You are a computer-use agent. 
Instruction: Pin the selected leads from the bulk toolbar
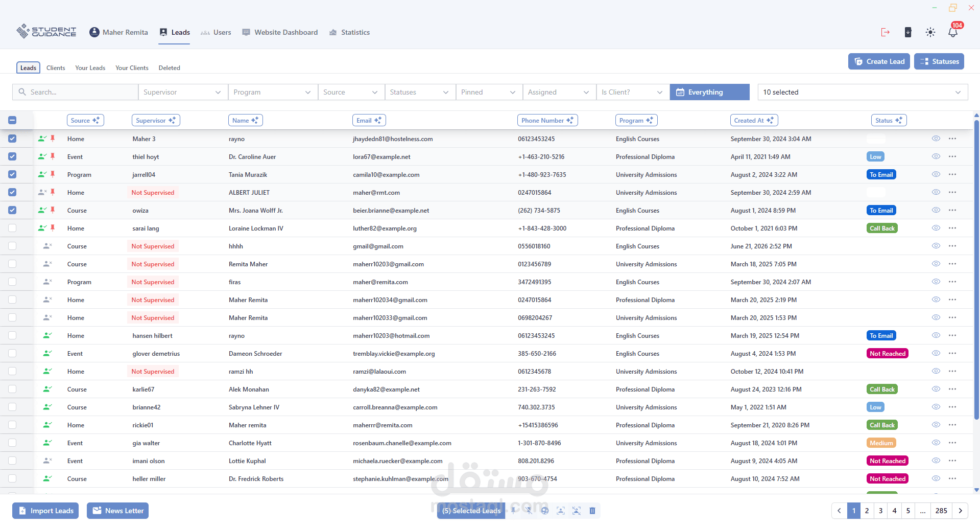[514, 511]
